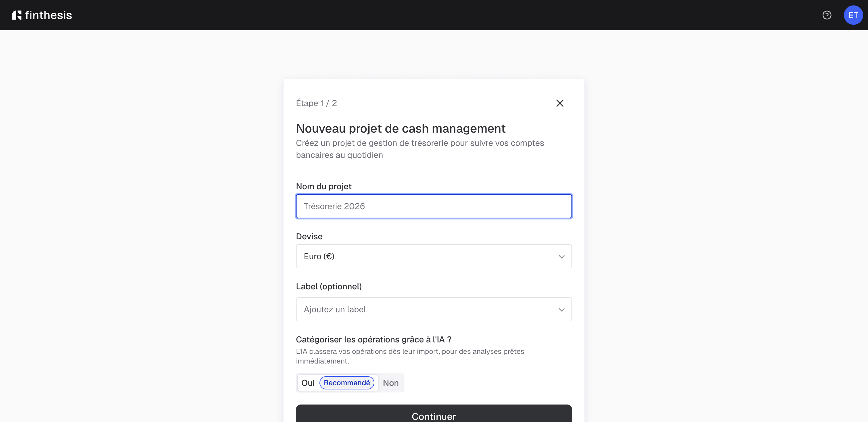Click the Catégoriser les opérations grâce à l'IA ? label

[374, 339]
